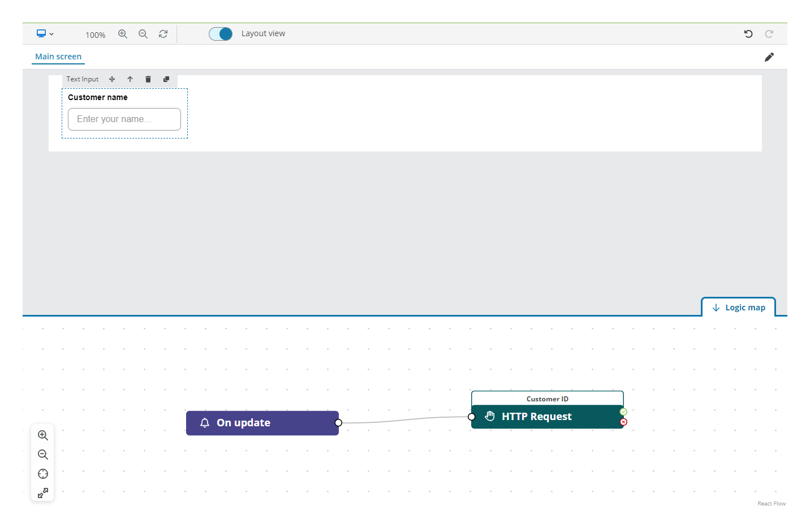
Task: Zoom in on the logic map
Action: pyautogui.click(x=42, y=435)
